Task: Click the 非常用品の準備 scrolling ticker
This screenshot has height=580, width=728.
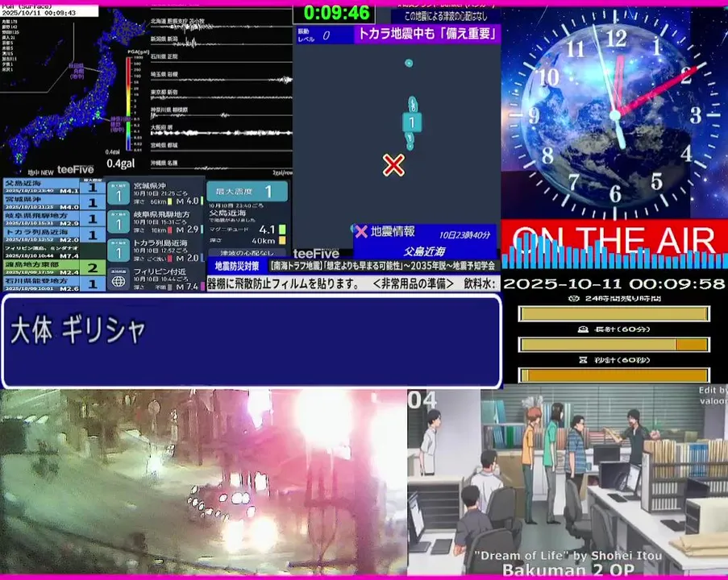Action: [x=353, y=284]
